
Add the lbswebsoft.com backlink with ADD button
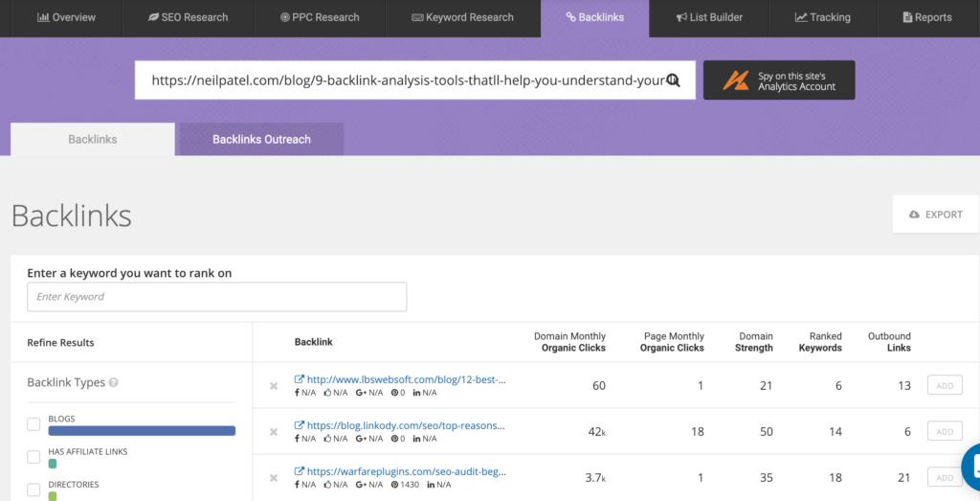(945, 385)
